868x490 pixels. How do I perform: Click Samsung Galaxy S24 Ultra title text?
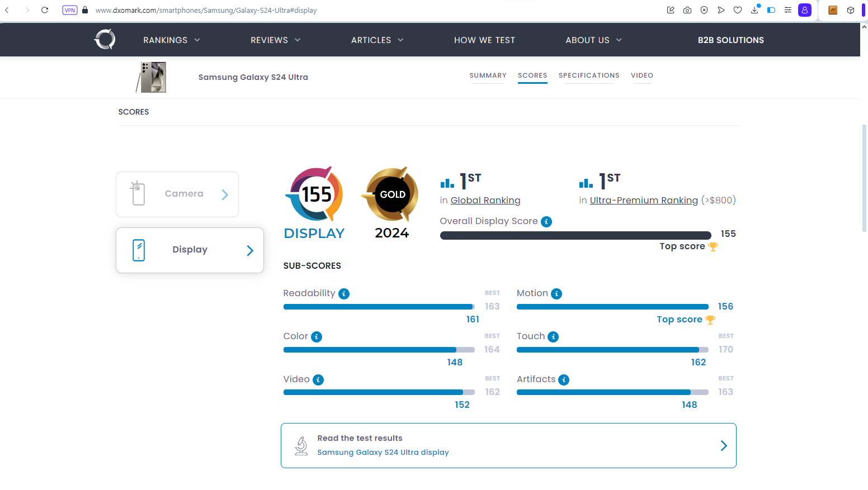point(253,77)
